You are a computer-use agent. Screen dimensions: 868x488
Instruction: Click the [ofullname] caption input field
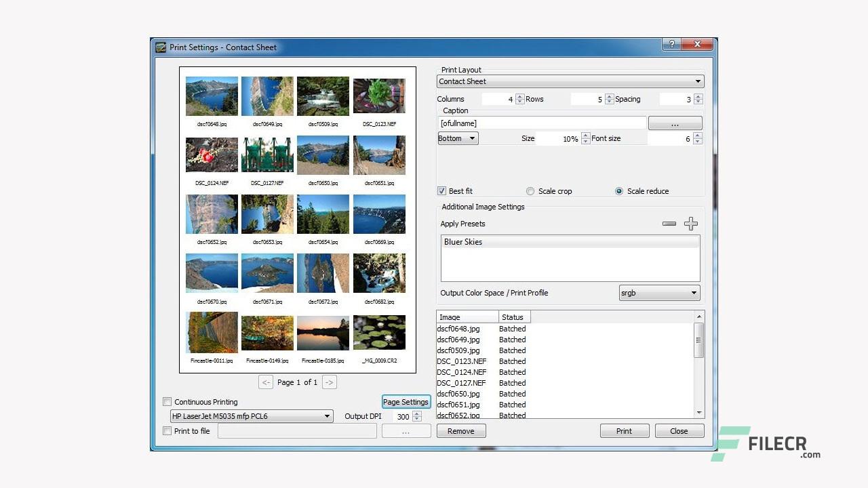[542, 123]
